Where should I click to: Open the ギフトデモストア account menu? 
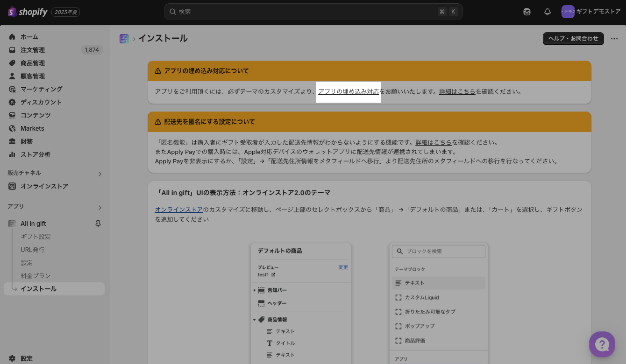tap(591, 12)
